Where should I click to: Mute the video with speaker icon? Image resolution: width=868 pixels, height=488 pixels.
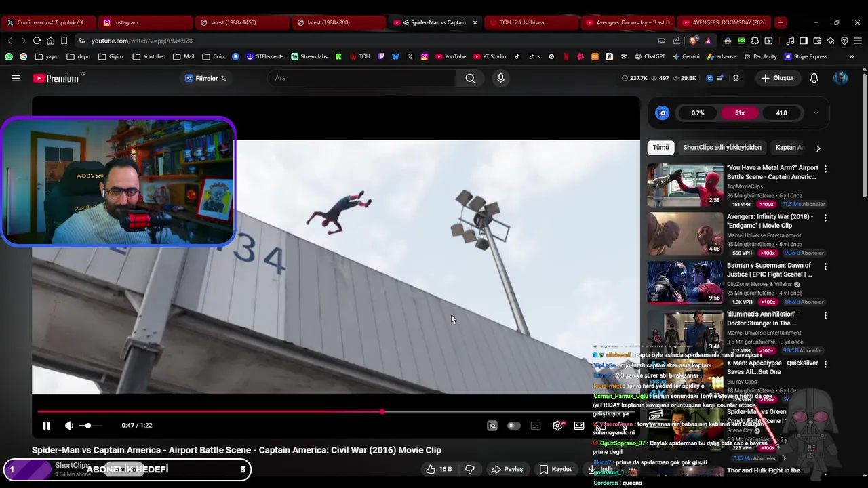coord(69,426)
